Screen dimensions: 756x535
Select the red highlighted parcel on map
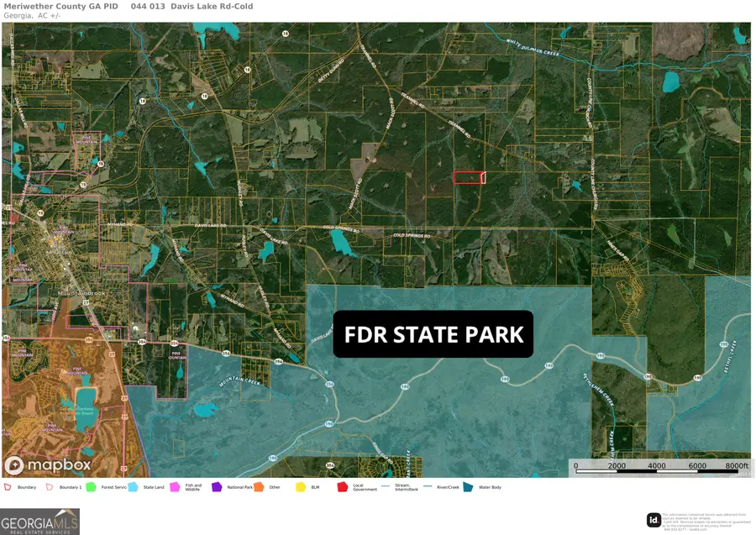(468, 177)
